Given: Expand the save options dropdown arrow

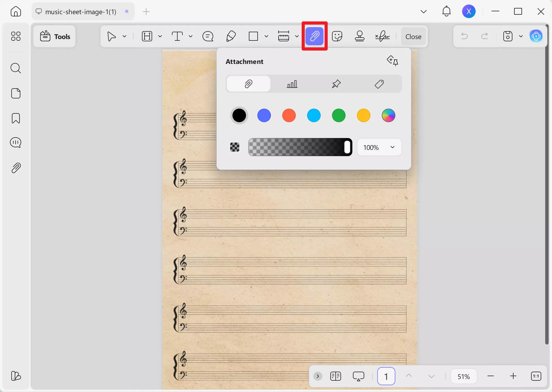Looking at the screenshot, I should click(521, 36).
